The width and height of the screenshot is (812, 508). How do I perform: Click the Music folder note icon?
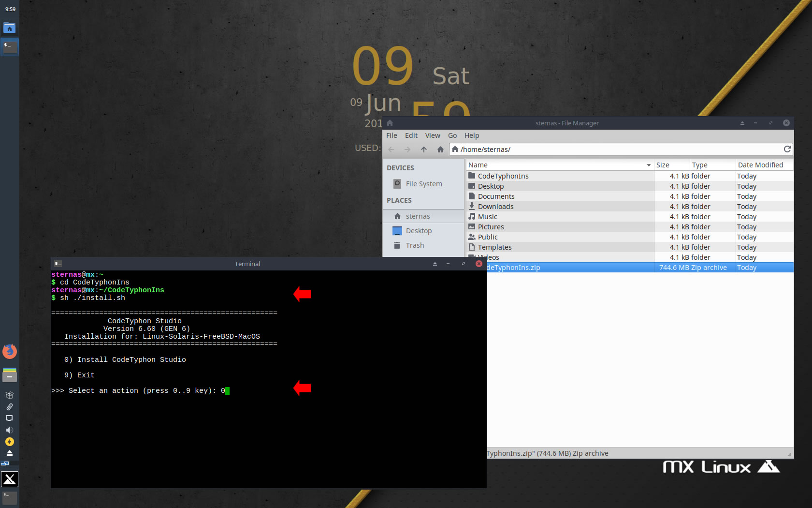tap(472, 216)
